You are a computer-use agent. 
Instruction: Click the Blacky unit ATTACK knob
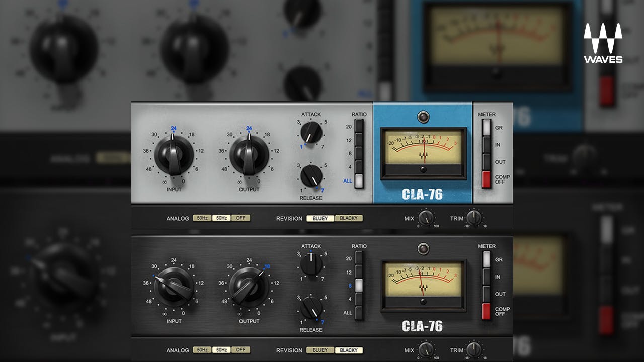311,264
